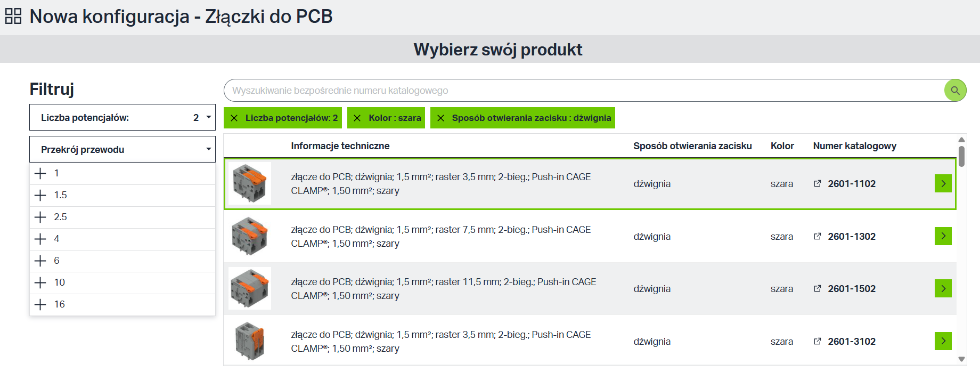Open external link icon for 2601-1302
The height and width of the screenshot is (372, 980).
818,236
